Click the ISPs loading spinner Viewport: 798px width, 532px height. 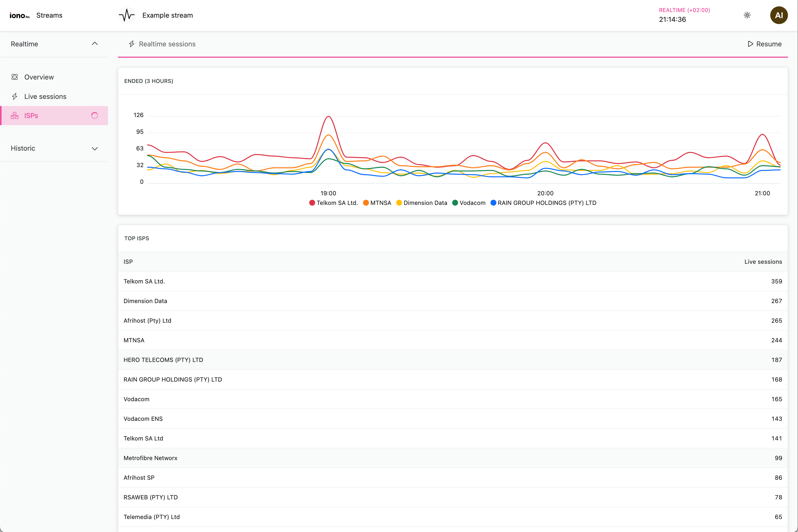tap(95, 116)
